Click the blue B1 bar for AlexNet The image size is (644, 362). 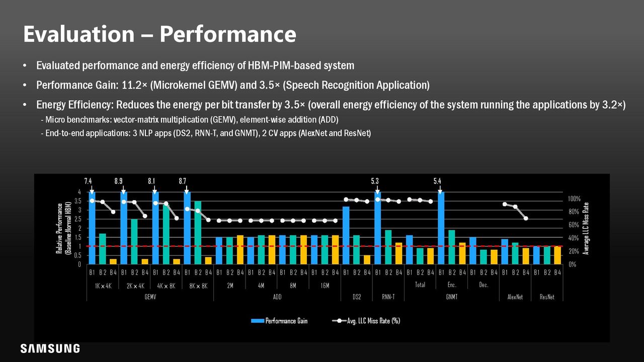[505, 252]
